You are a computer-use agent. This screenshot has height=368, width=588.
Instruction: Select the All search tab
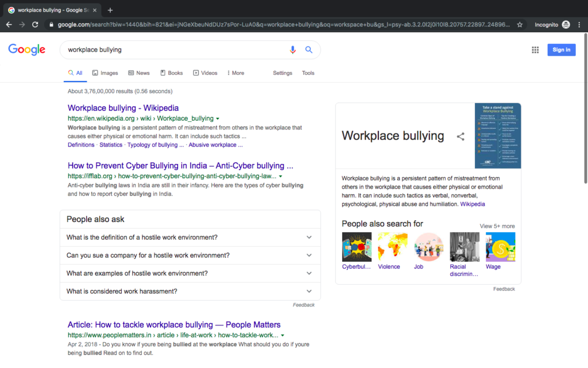(75, 73)
